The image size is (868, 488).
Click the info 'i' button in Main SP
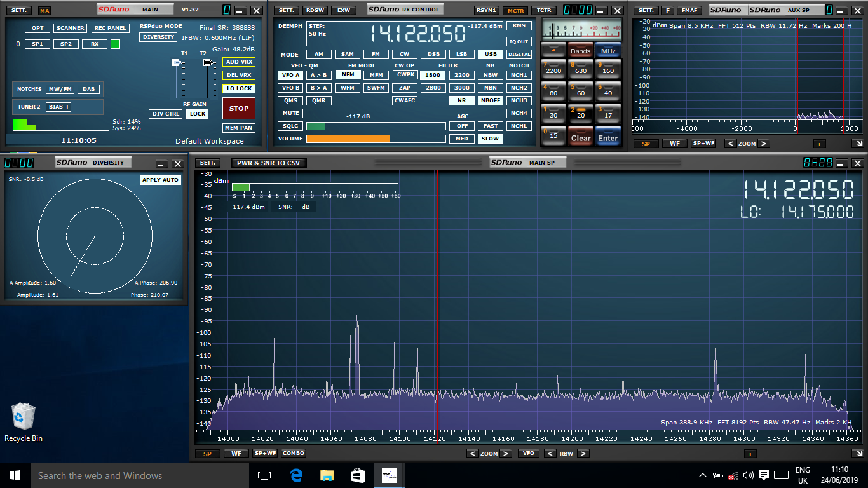[x=750, y=454]
